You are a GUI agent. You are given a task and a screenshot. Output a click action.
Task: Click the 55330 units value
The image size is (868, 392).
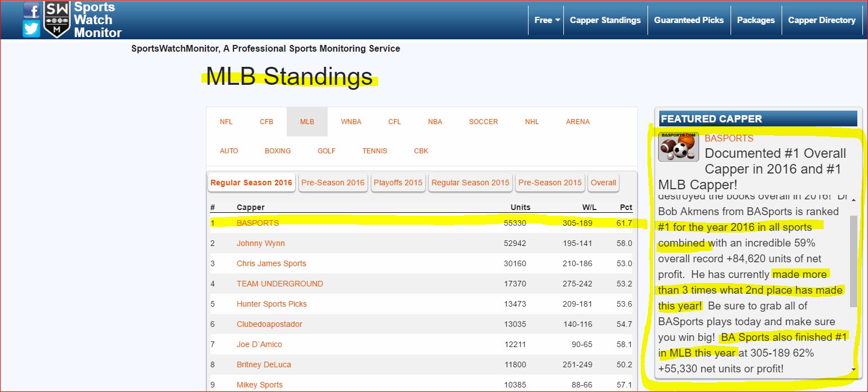[515, 223]
